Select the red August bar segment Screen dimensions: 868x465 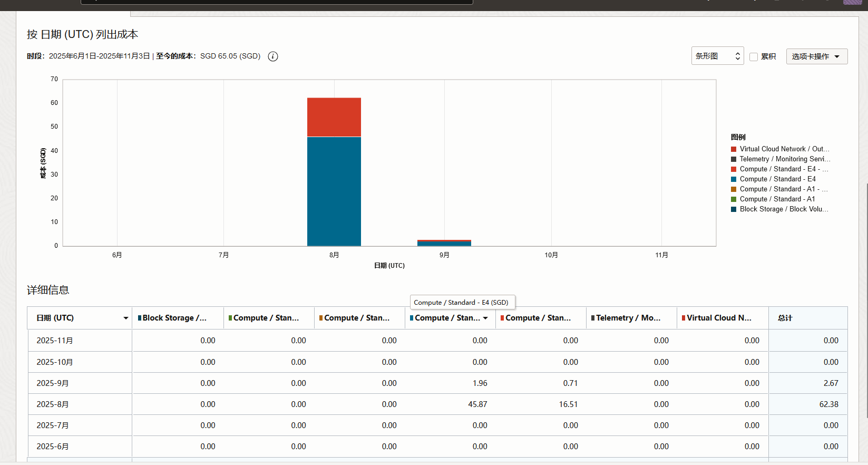pos(334,117)
